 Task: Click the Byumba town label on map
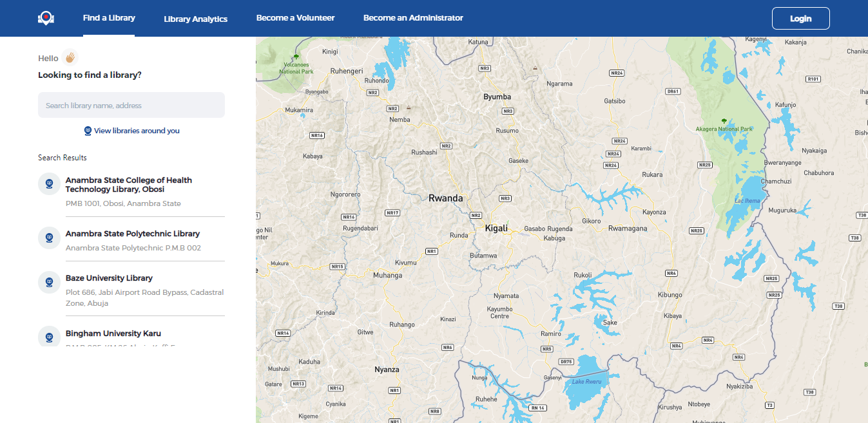(497, 97)
